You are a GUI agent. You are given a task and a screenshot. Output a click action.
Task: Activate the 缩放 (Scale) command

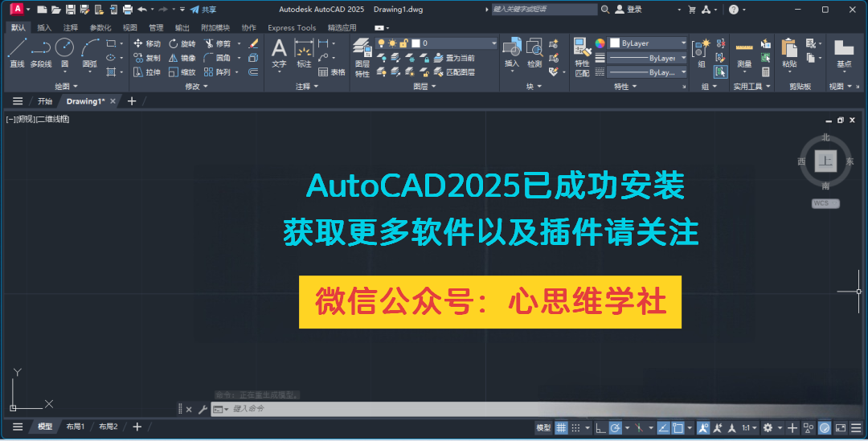(182, 72)
